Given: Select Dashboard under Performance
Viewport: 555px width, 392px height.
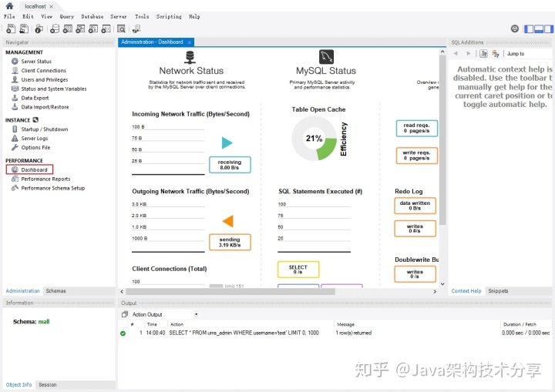Looking at the screenshot, I should [34, 170].
